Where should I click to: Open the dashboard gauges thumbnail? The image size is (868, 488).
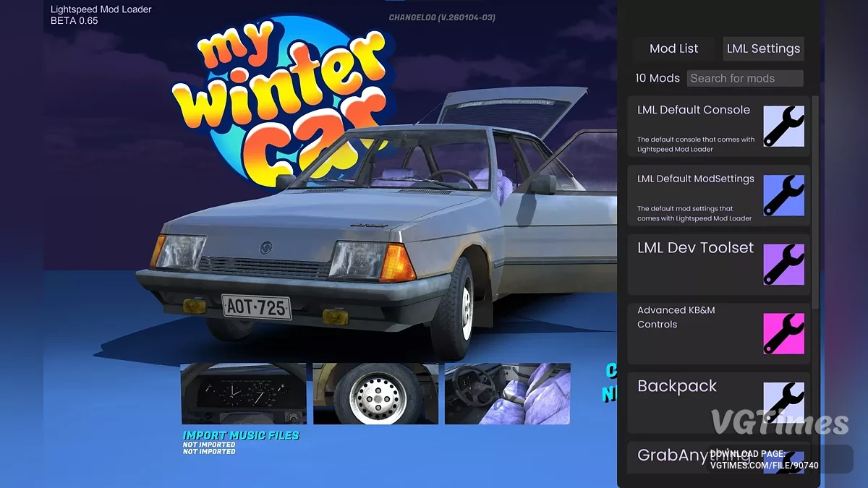click(243, 393)
